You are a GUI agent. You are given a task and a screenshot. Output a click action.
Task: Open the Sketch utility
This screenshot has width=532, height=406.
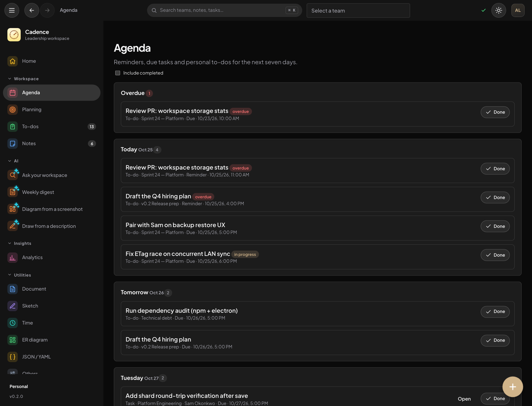click(x=52, y=306)
